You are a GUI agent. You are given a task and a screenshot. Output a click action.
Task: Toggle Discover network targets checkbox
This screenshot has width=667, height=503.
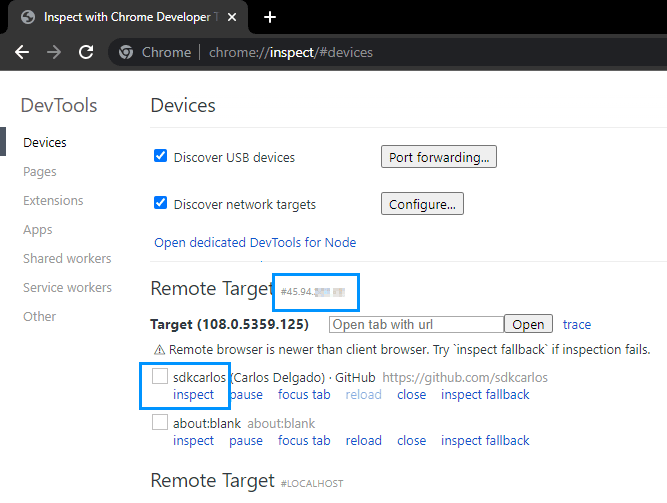tap(160, 203)
